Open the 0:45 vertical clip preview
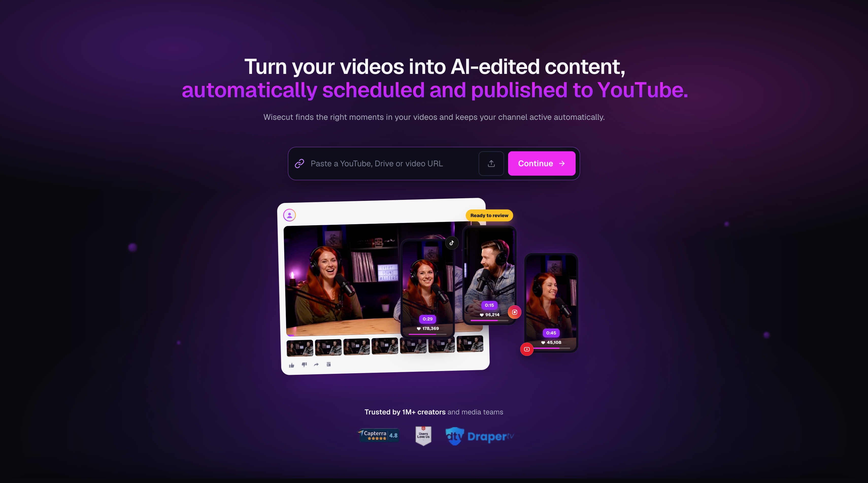 (551, 303)
